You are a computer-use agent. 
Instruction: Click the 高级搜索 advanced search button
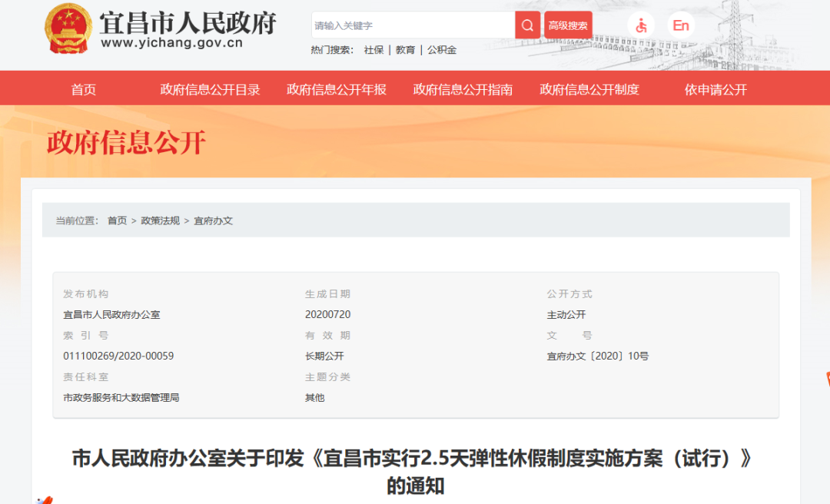(x=568, y=25)
